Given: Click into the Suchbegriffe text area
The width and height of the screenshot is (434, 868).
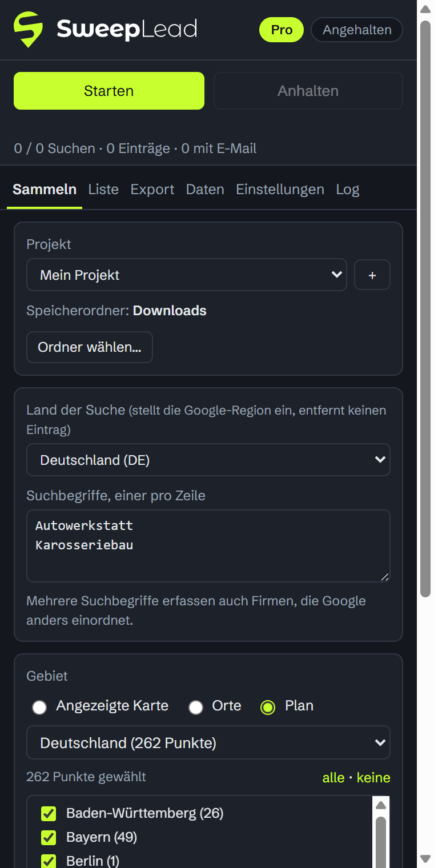Looking at the screenshot, I should 208,546.
